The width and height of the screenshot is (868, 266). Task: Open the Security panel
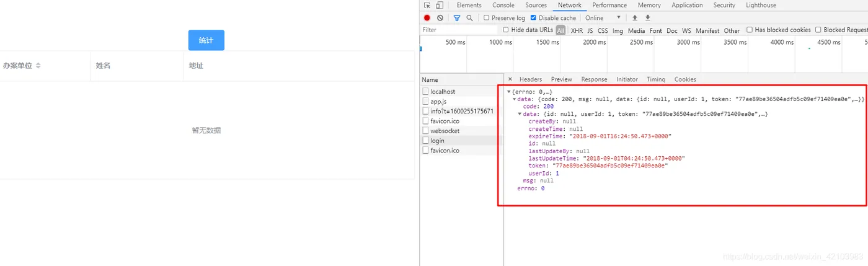point(724,5)
